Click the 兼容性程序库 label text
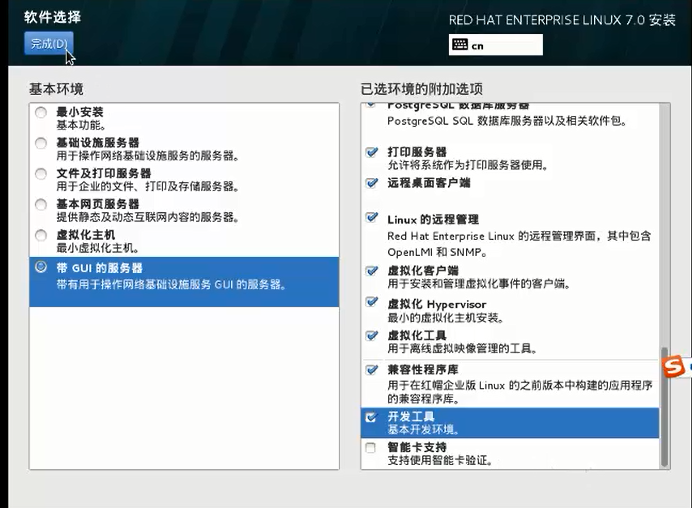The height and width of the screenshot is (508, 692). click(x=423, y=369)
